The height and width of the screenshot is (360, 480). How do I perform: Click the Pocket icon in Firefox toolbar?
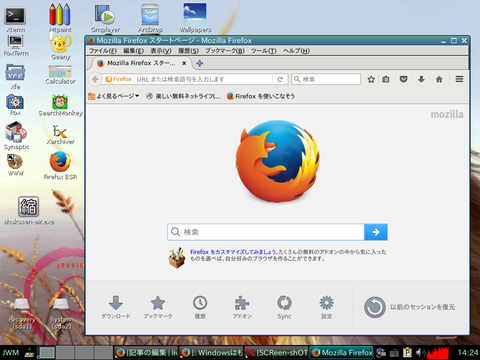(403, 79)
